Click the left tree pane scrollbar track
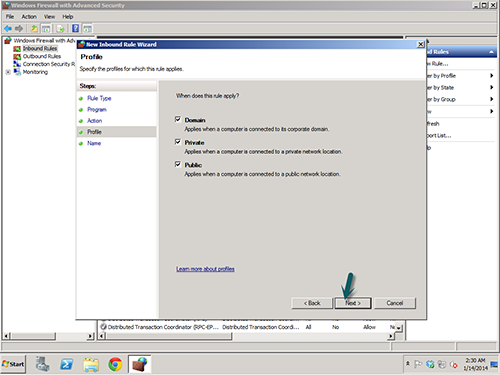500x375 pixels. (49, 336)
